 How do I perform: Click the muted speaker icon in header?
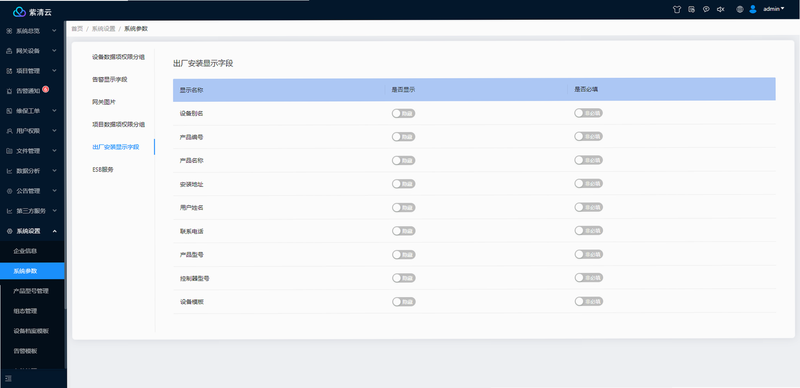[x=720, y=9]
